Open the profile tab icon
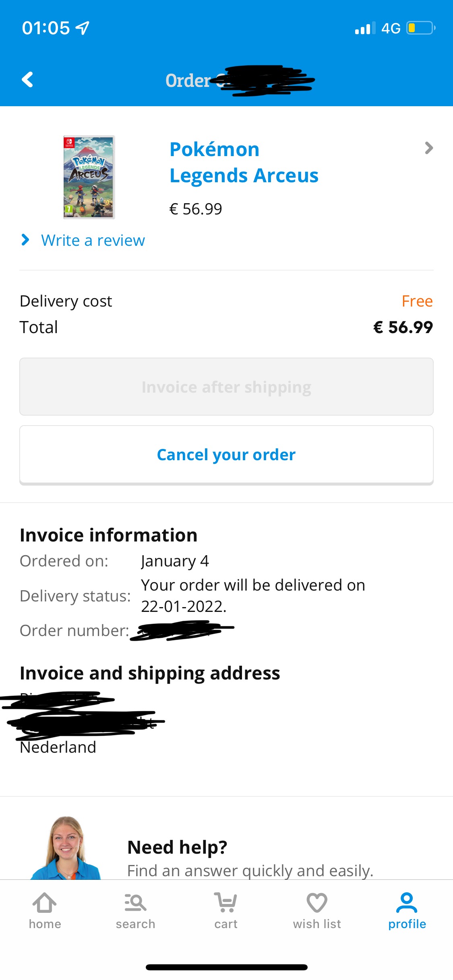 click(407, 902)
